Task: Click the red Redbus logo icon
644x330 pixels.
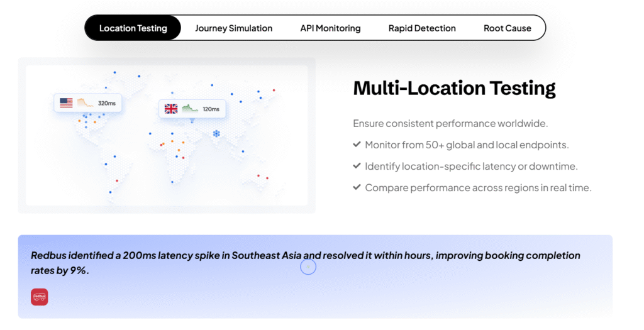Action: 40,297
